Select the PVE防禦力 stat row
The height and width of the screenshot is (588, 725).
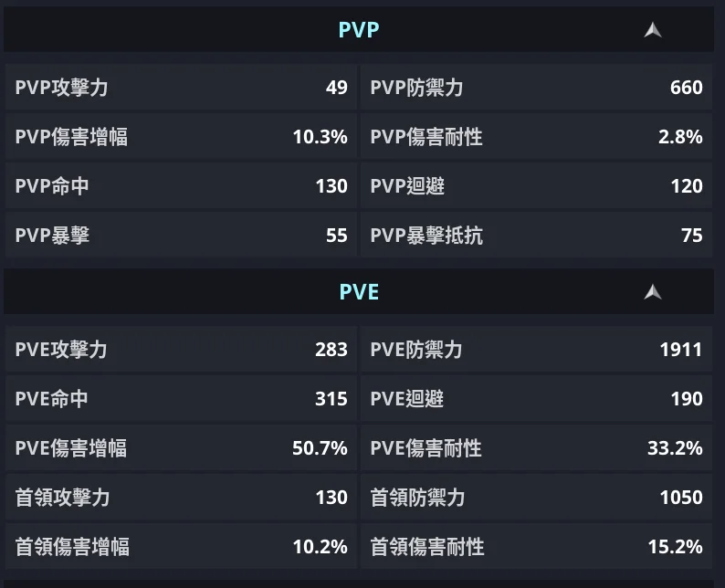[536, 350]
